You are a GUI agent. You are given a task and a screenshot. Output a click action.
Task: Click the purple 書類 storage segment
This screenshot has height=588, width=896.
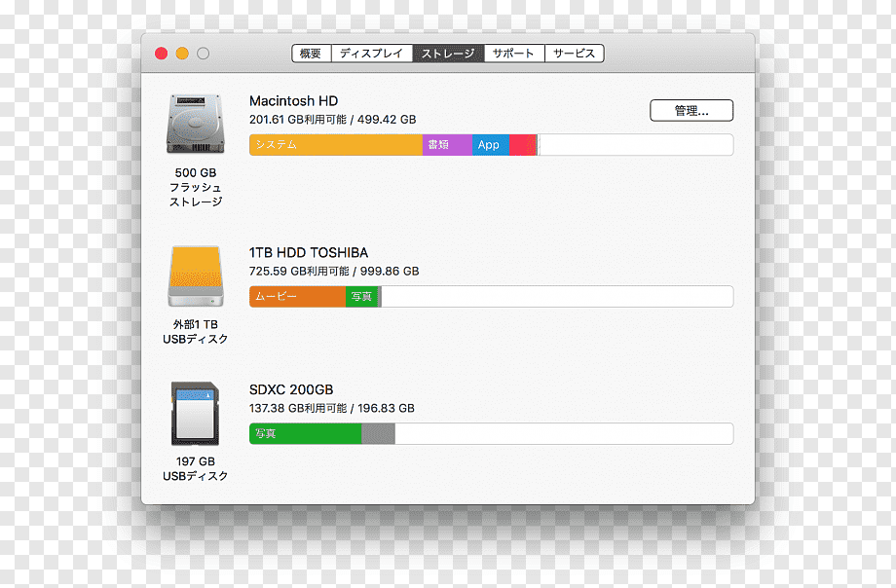click(x=447, y=145)
